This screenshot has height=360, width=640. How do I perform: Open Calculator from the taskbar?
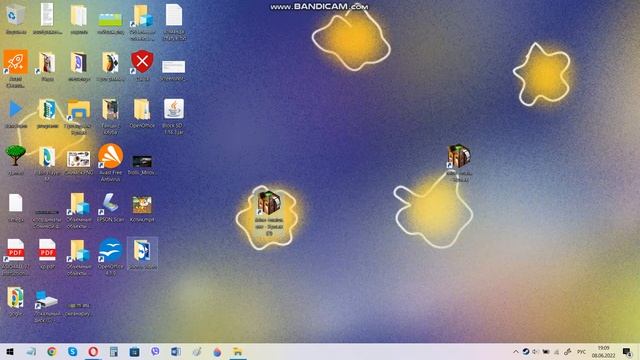(114, 351)
